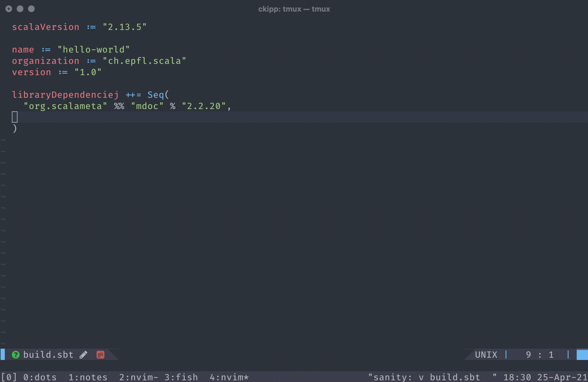588x382 pixels.
Task: Click the 9 : 1 cursor position indicator
Action: tap(539, 355)
